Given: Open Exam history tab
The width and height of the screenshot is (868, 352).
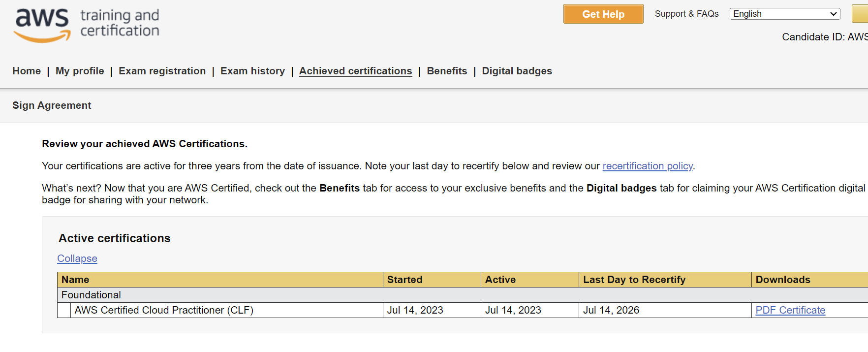Looking at the screenshot, I should (x=252, y=71).
